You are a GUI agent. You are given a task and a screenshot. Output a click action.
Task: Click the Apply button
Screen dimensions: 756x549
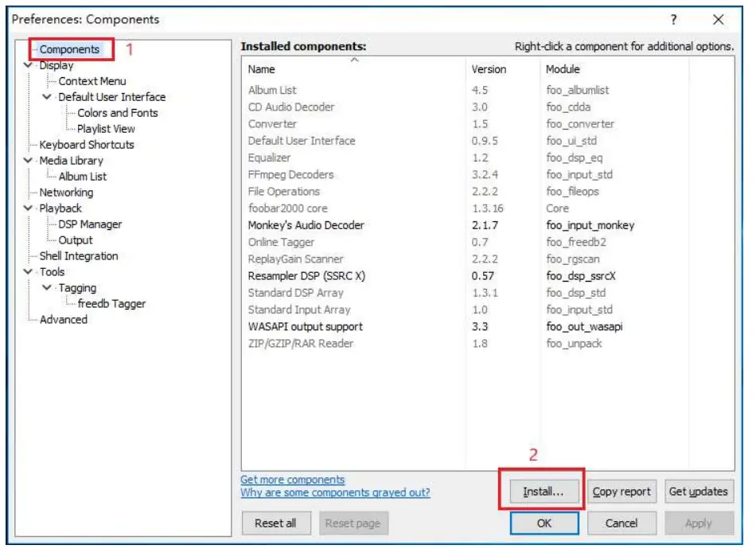[x=699, y=523]
